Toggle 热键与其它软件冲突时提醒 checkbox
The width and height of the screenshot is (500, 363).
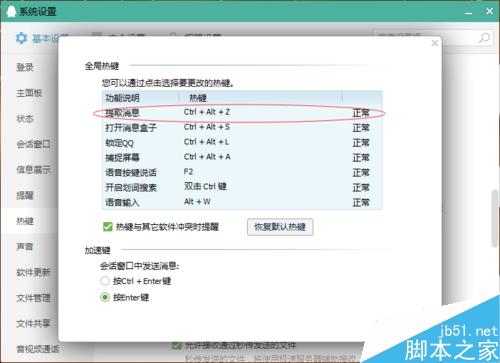[108, 227]
